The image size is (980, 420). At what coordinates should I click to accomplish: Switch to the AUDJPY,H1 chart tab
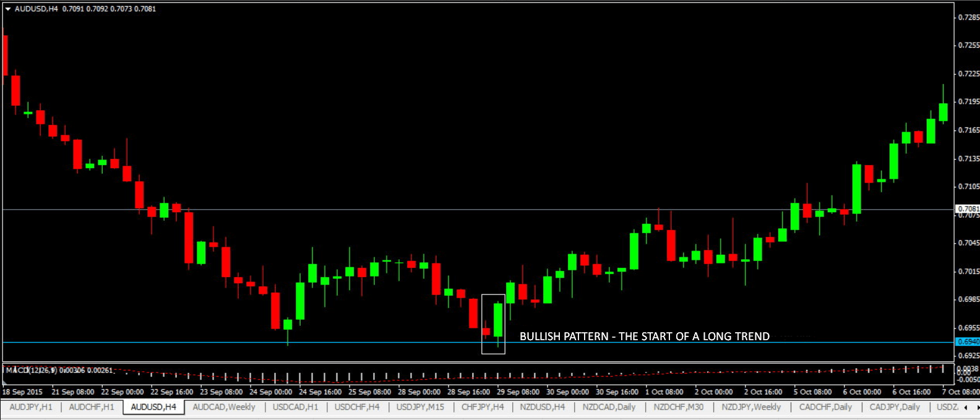(31, 407)
